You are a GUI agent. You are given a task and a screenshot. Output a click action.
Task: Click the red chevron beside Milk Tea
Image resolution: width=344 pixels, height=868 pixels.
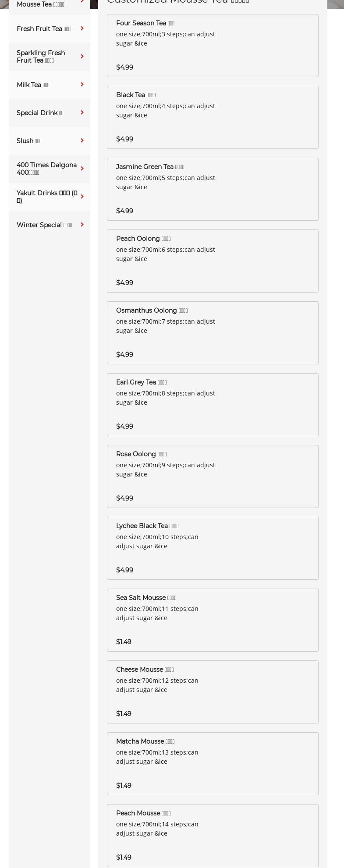click(x=82, y=85)
